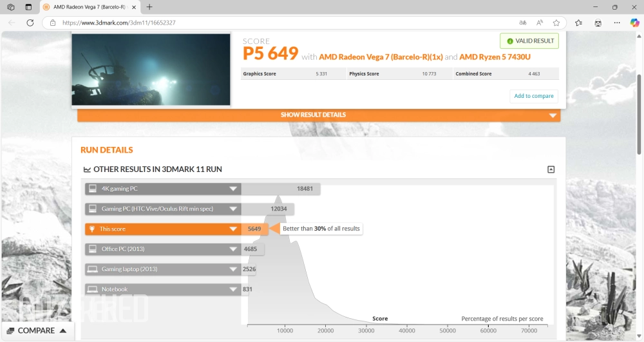Screen dimensions: 644x342
Task: Expand the Office PC (2013) dropdown
Action: [x=233, y=249]
